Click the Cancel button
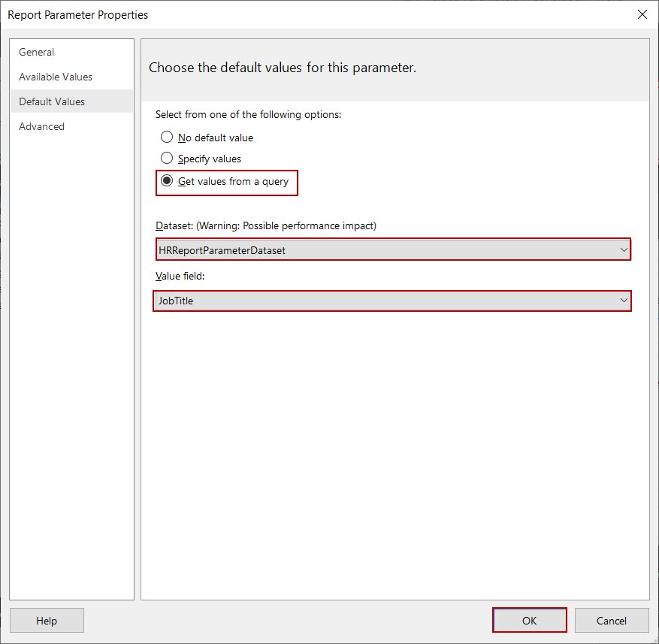659x644 pixels. click(611, 621)
